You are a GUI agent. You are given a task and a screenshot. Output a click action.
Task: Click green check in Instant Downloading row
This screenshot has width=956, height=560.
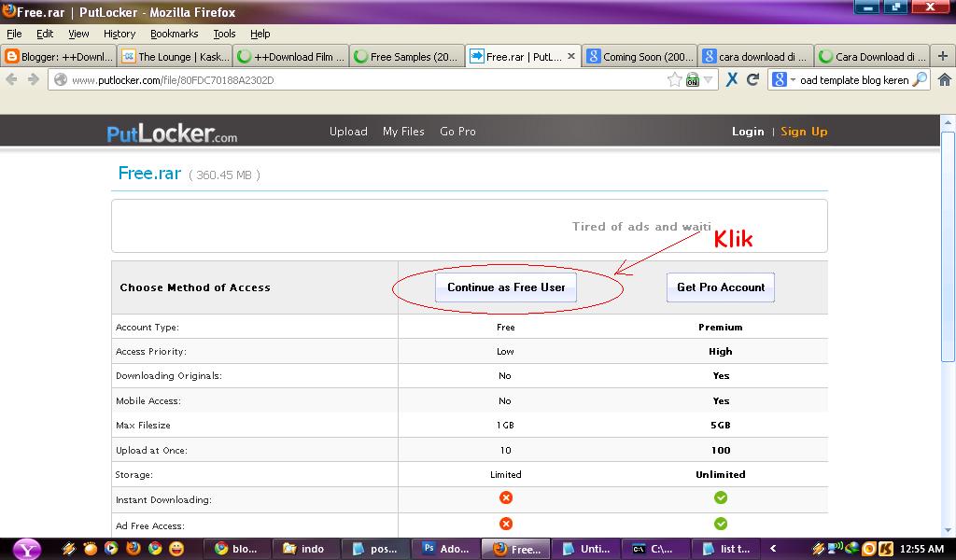(721, 497)
